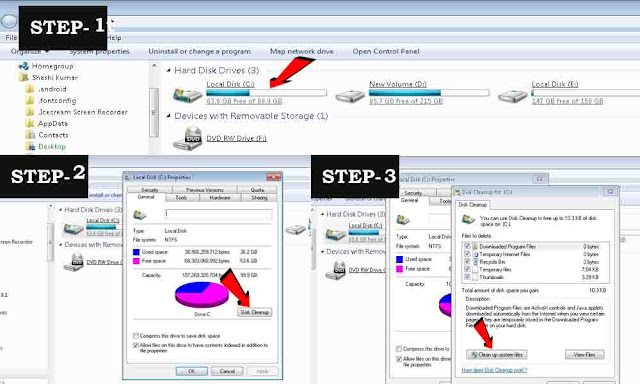
Task: Enable Compress this drive checkbox in Step 3 Properties
Action: pos(399,349)
